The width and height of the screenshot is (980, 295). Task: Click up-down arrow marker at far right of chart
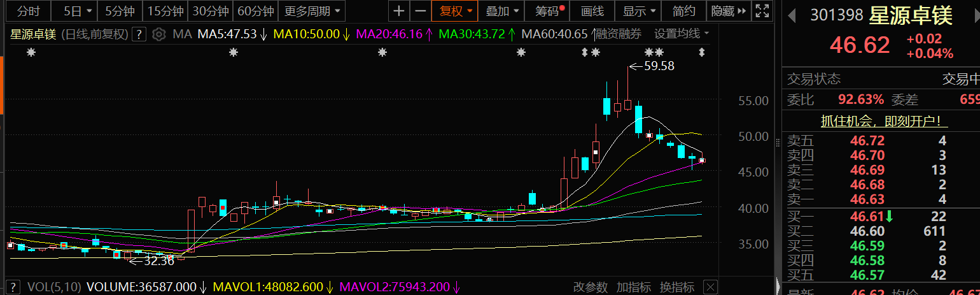[702, 52]
